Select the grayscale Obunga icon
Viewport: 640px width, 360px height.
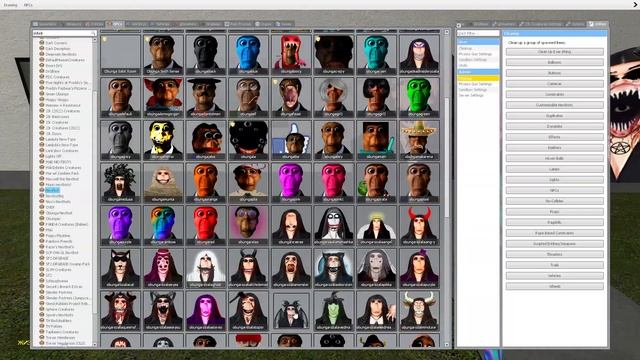pos(120,140)
